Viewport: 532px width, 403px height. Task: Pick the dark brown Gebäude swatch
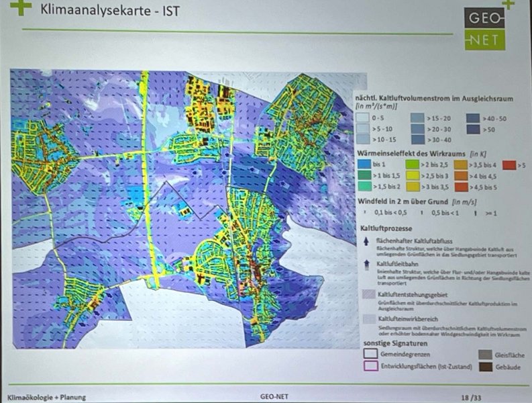coord(486,367)
